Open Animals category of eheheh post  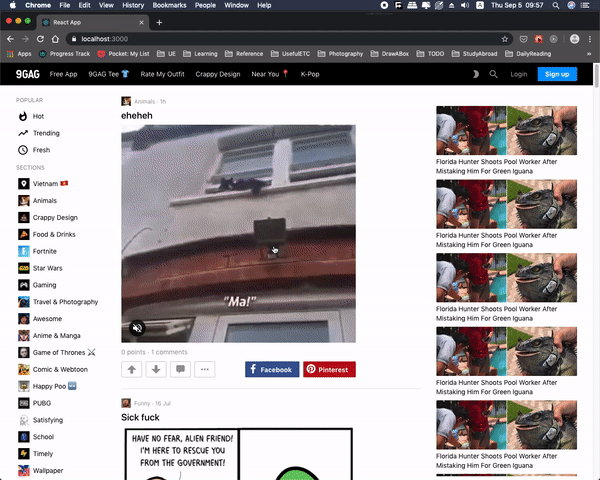(144, 101)
